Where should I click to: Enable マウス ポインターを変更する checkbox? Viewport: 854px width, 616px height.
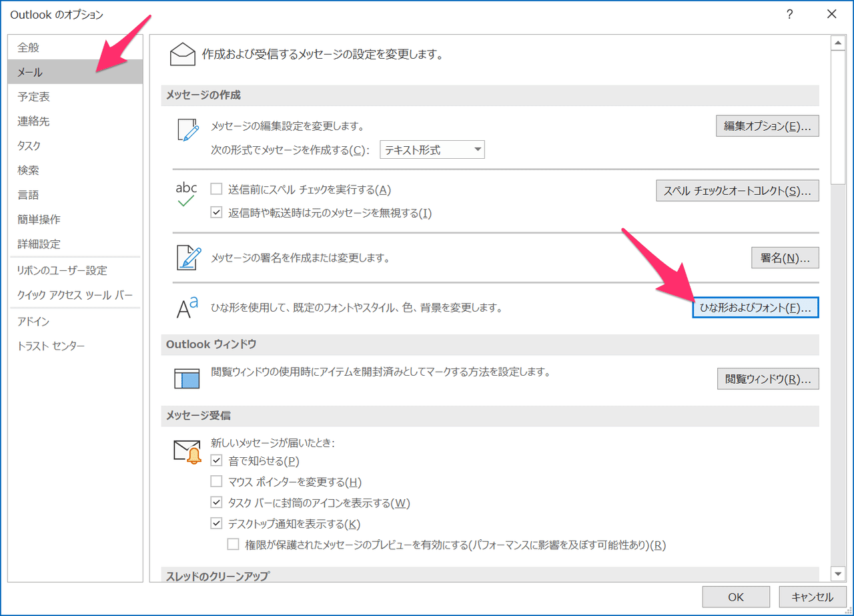(x=216, y=481)
